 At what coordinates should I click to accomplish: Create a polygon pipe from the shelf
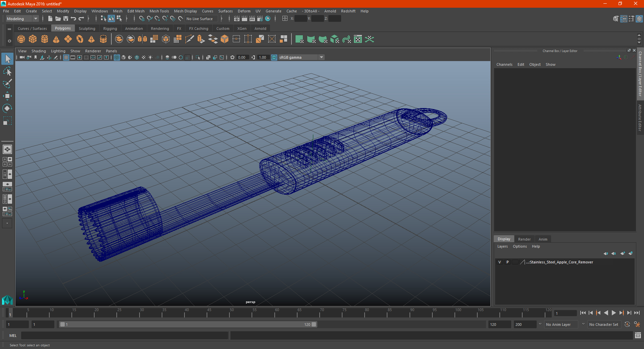click(x=103, y=39)
